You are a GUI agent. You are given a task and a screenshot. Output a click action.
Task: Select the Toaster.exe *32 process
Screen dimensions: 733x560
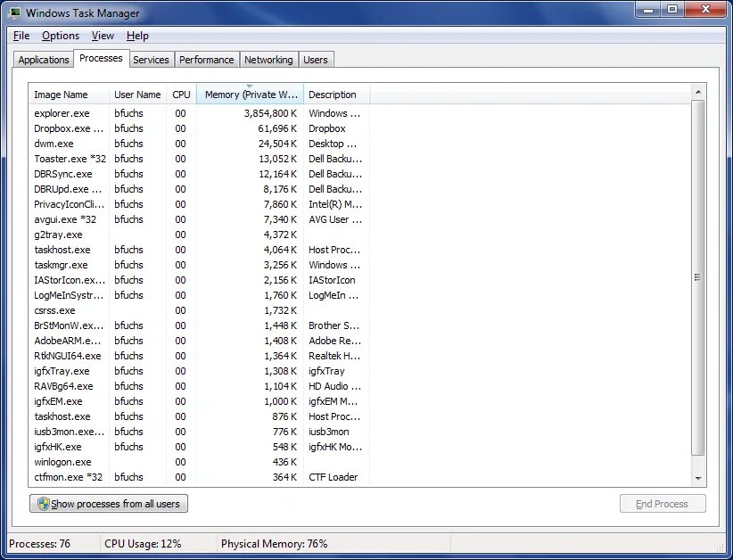tap(200, 159)
